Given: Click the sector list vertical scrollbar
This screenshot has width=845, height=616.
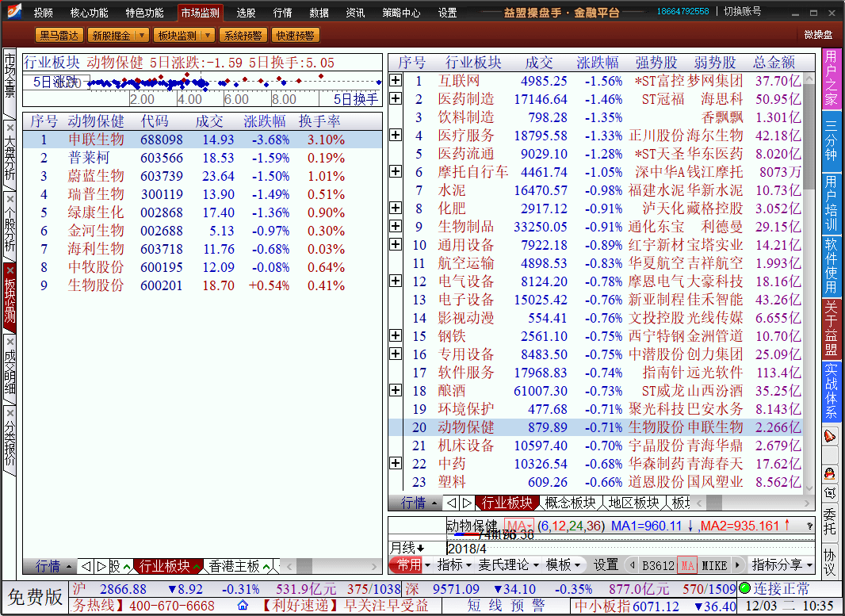Looking at the screenshot, I should 809,282.
